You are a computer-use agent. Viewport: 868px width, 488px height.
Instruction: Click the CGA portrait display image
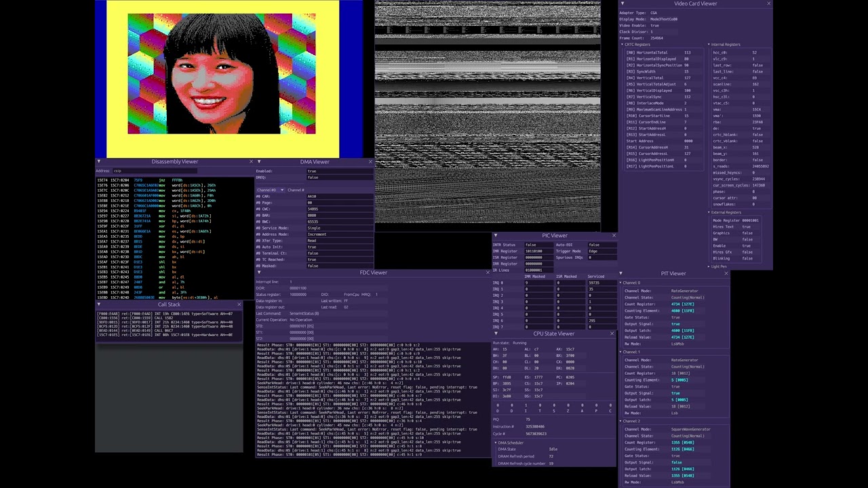[x=221, y=73]
